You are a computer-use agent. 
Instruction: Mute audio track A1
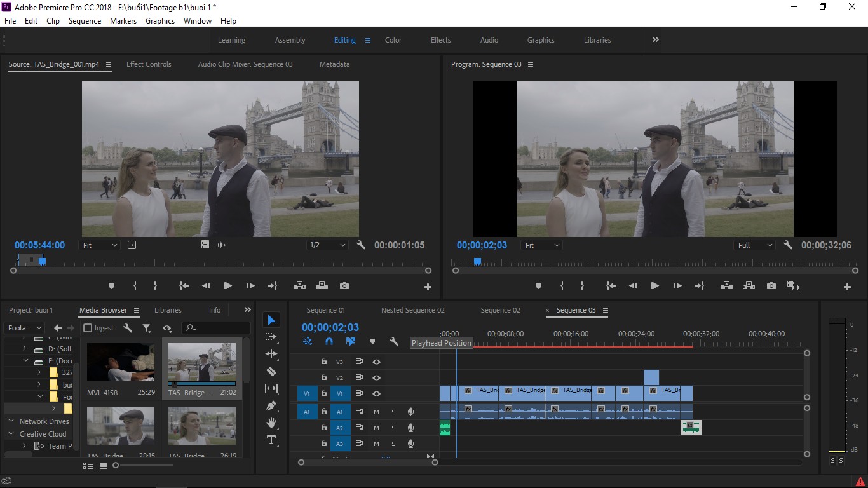pos(376,412)
